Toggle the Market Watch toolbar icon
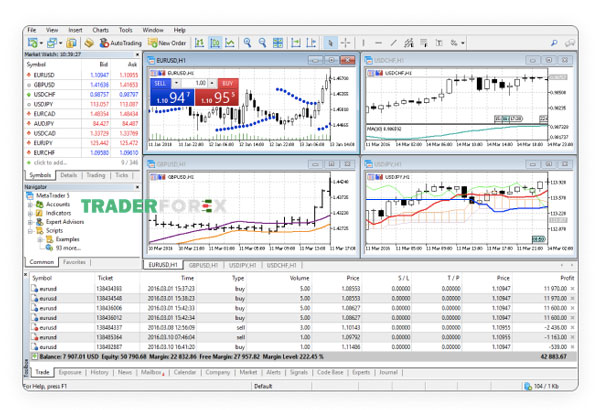The image size is (600, 410). [x=71, y=43]
